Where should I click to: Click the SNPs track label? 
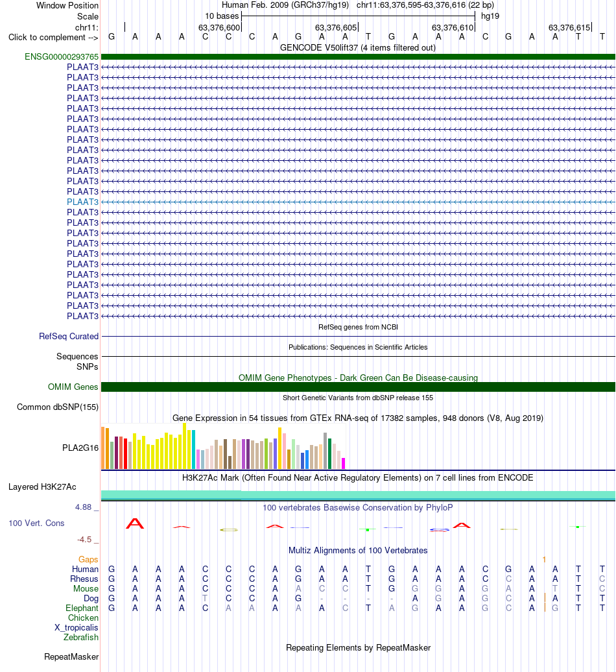tap(88, 366)
